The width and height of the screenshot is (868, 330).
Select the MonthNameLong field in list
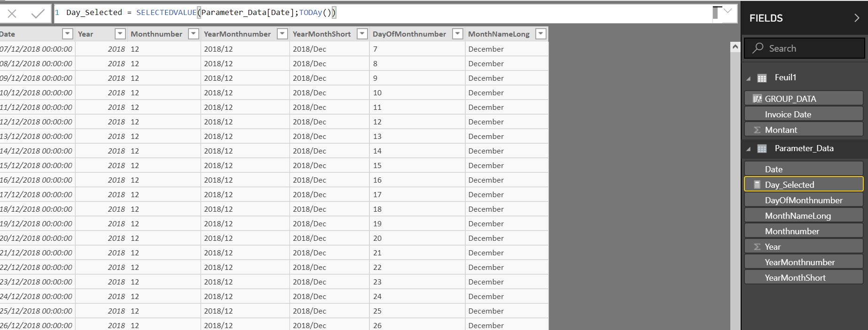(x=804, y=215)
